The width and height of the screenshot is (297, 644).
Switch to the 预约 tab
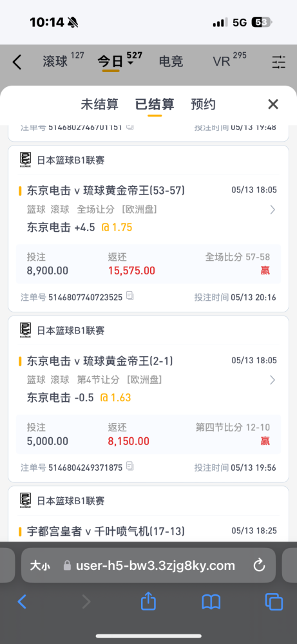[203, 104]
